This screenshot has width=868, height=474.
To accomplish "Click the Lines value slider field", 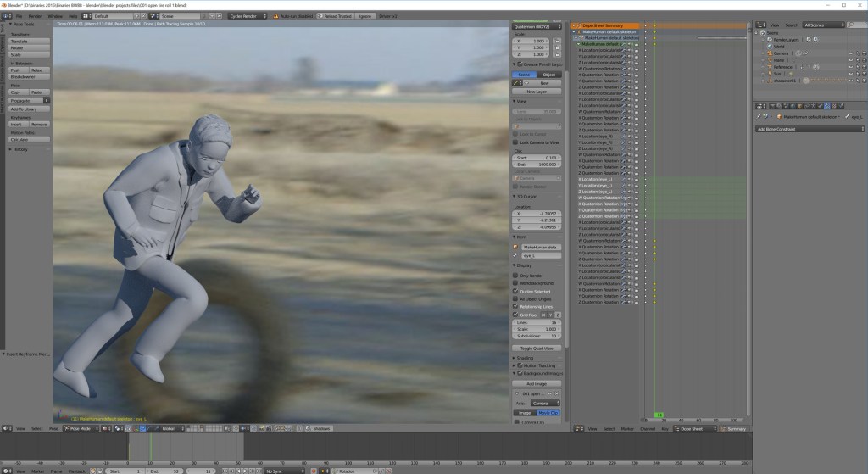I will click(537, 323).
